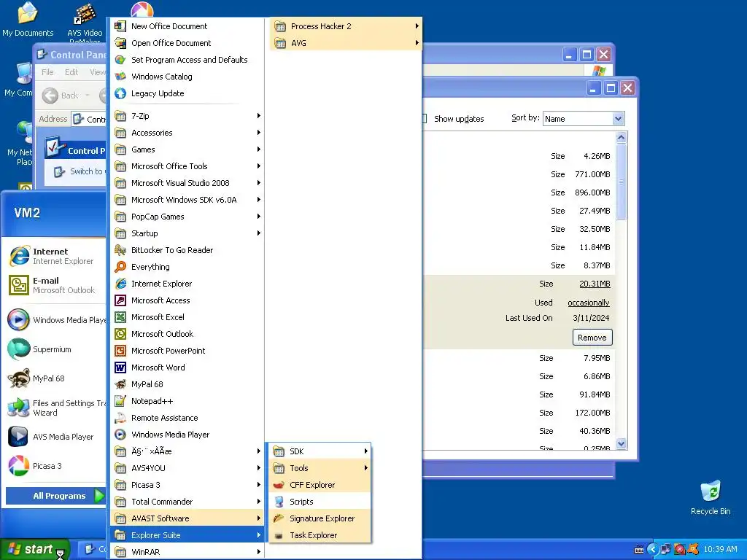Open Microsoft Windows SDK v6.0A group
The image size is (747, 560).
click(187, 200)
